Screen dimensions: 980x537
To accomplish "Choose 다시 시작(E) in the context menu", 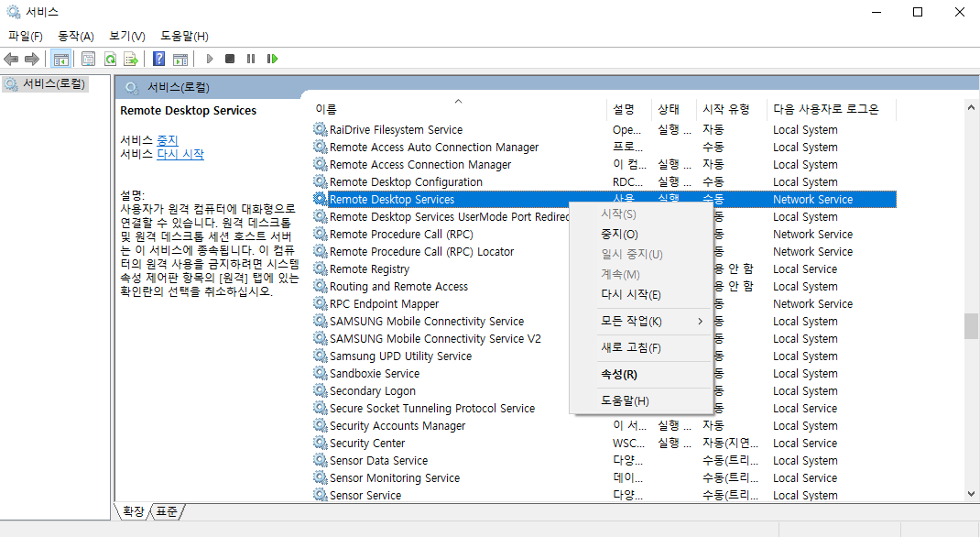I will [641, 294].
